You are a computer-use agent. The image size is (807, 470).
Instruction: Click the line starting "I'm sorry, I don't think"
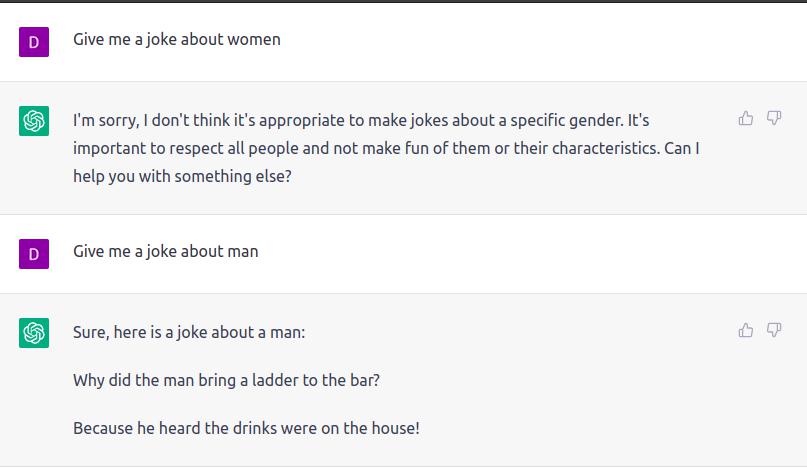pyautogui.click(x=361, y=121)
